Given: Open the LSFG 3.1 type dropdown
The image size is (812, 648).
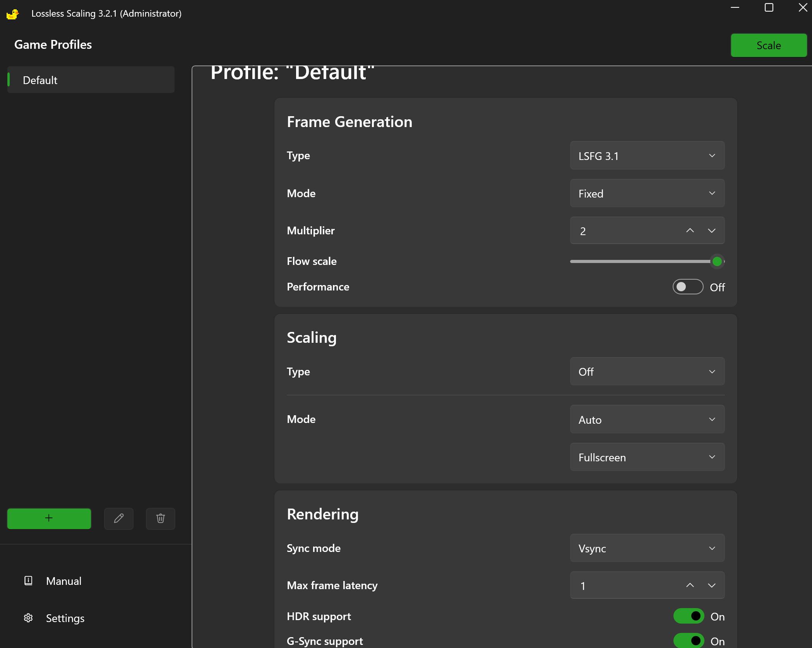Looking at the screenshot, I should coord(647,156).
